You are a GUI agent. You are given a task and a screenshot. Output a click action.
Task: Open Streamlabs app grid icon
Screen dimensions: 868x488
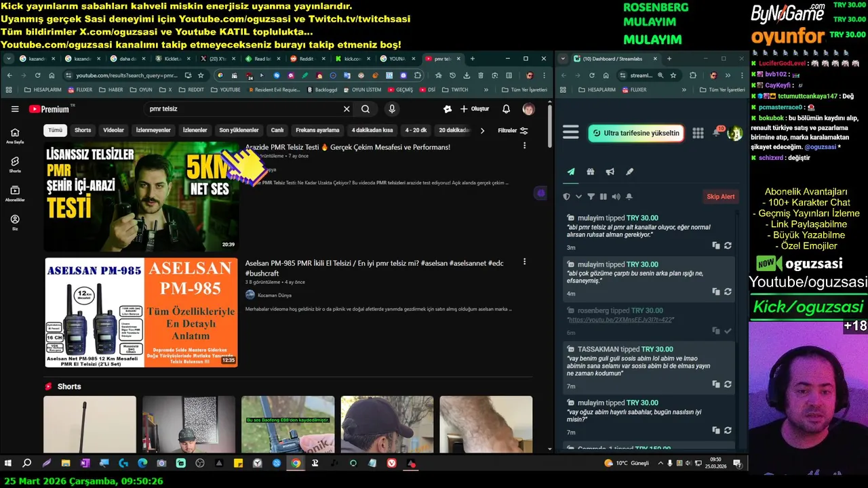click(x=698, y=134)
